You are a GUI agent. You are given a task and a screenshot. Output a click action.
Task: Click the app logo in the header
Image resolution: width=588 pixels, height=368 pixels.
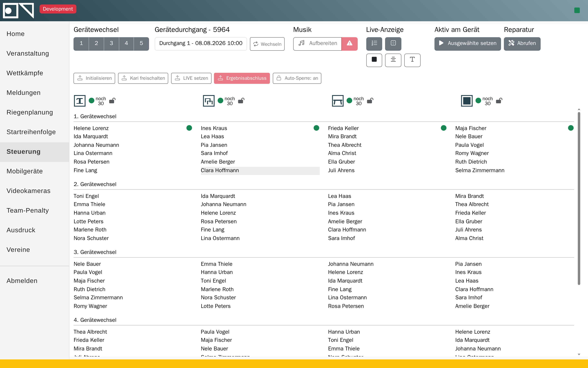tap(18, 10)
